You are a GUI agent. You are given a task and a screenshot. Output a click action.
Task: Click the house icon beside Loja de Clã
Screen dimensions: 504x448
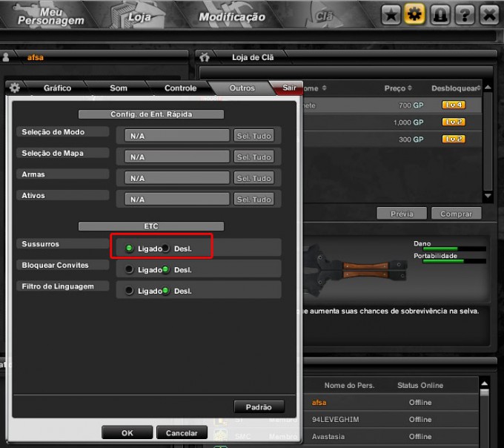(x=205, y=56)
